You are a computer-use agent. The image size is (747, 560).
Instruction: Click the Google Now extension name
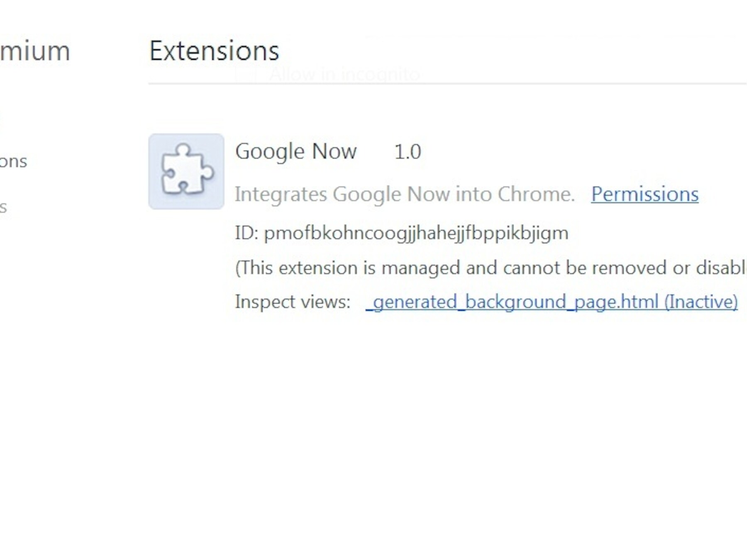point(295,151)
